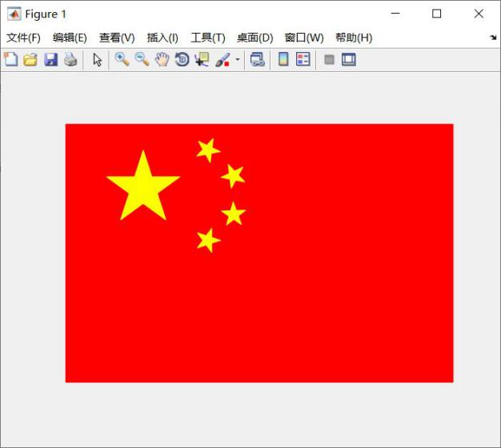Click the Hide Plot Tools button

[329, 59]
